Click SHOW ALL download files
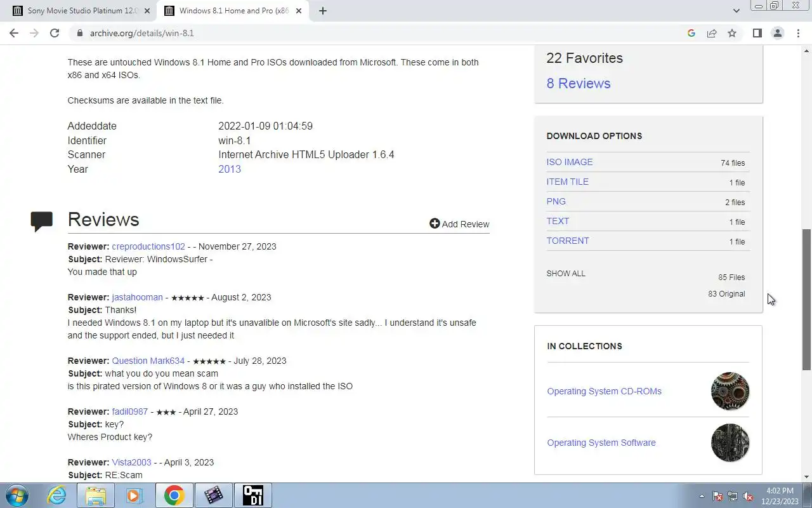 click(x=566, y=274)
